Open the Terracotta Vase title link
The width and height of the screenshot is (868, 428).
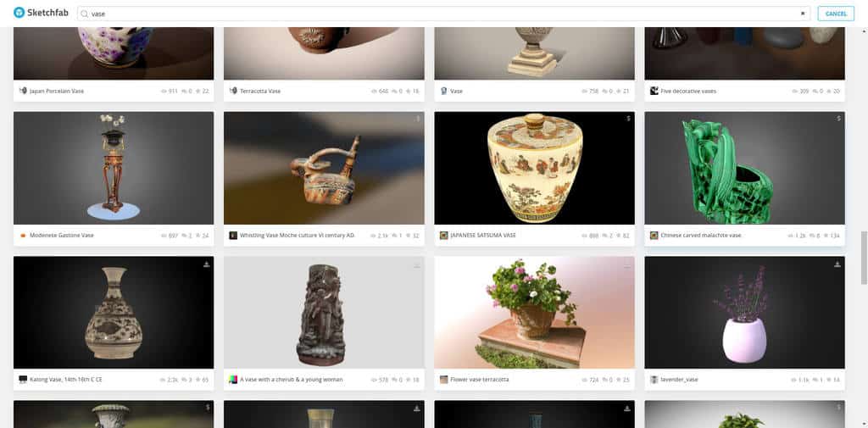(260, 91)
